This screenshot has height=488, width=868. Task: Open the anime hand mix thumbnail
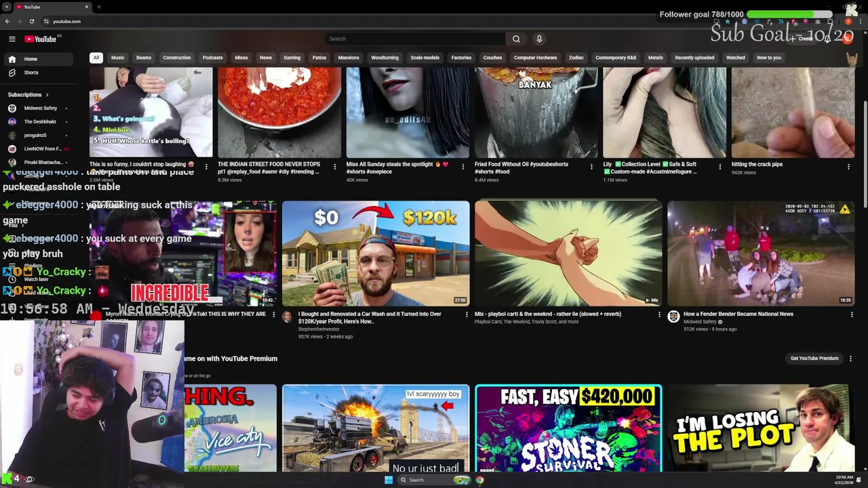coord(568,253)
